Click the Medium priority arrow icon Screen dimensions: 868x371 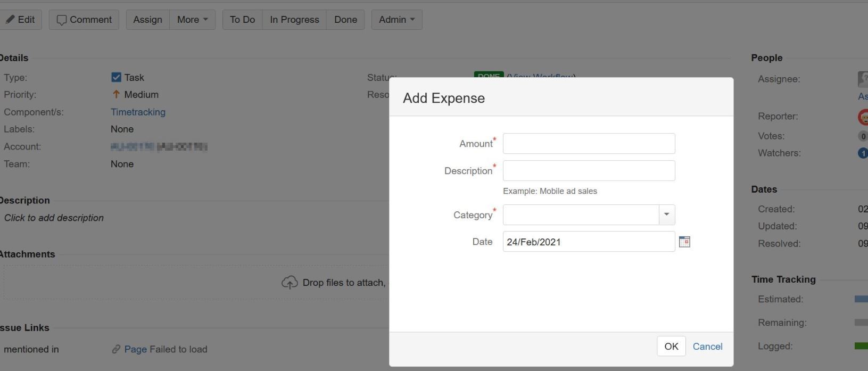[116, 95]
